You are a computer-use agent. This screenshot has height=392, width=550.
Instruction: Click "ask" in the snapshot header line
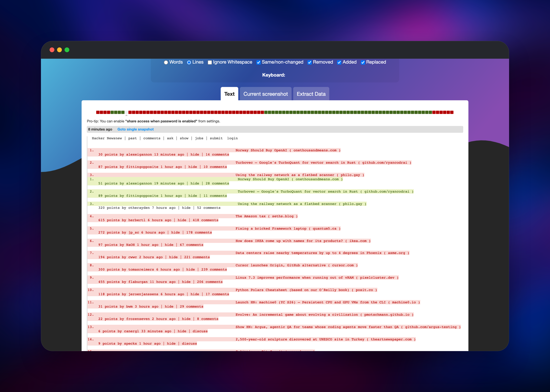170,138
